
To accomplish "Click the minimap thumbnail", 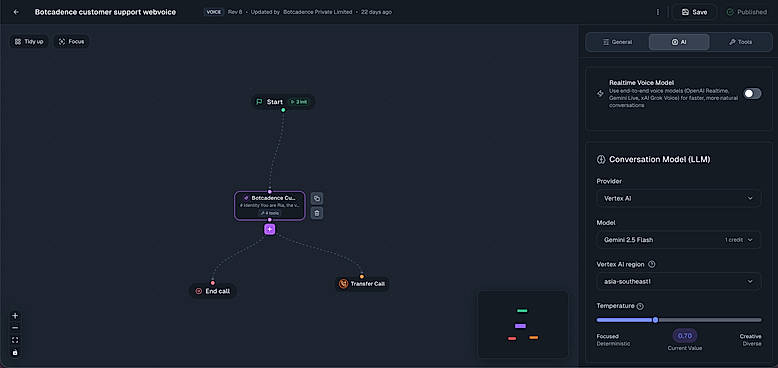I will [x=523, y=324].
